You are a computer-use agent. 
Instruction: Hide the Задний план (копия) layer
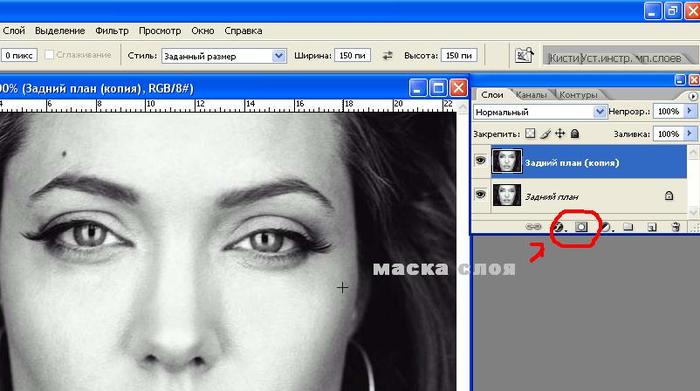(481, 160)
